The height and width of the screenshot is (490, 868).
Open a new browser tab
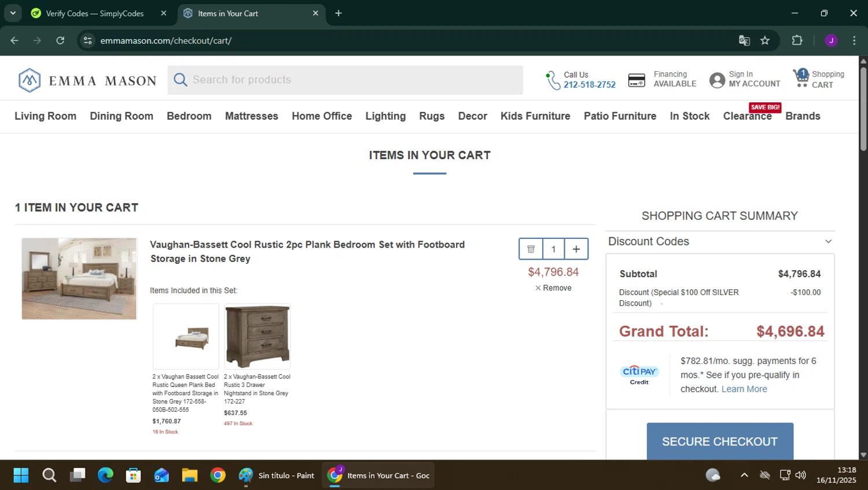339,13
